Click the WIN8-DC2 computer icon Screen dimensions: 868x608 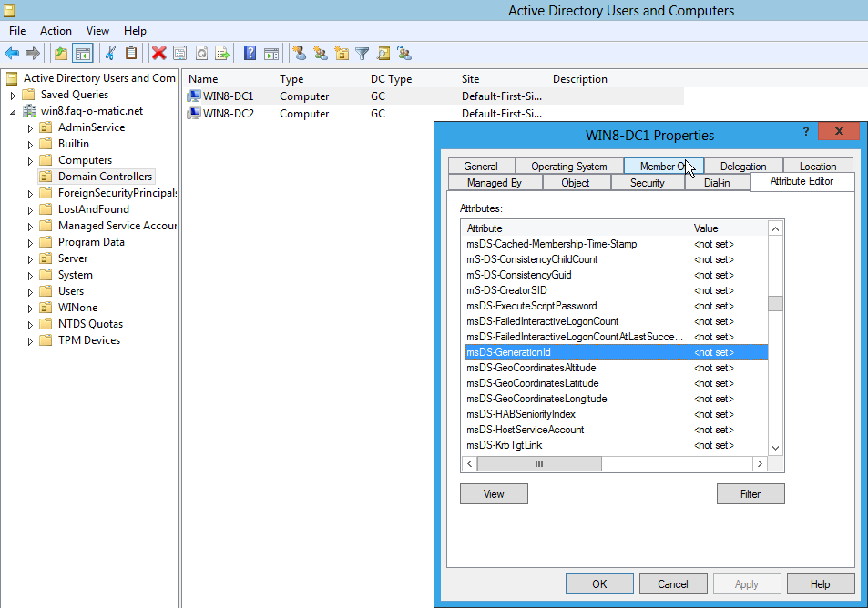(x=194, y=114)
